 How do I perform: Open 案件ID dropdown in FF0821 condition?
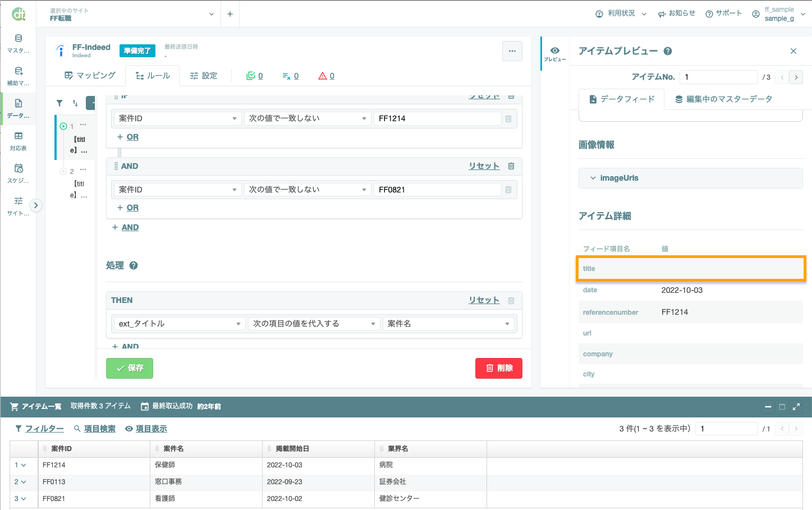coord(178,190)
